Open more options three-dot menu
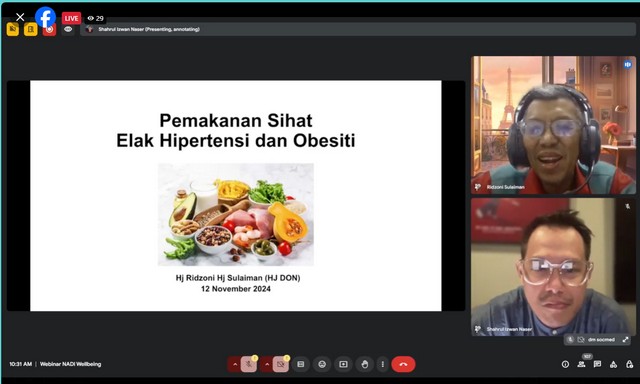This screenshot has width=640, height=384. pos(382,364)
